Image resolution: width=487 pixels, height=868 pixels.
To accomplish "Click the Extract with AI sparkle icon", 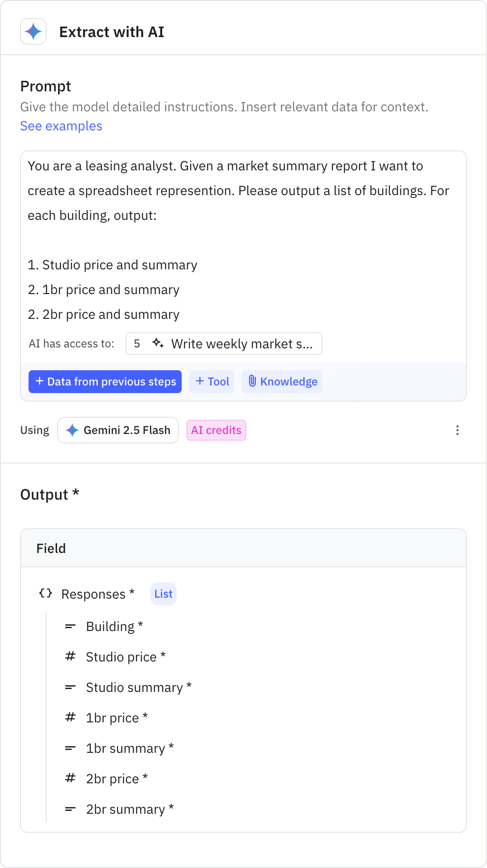I will (32, 31).
